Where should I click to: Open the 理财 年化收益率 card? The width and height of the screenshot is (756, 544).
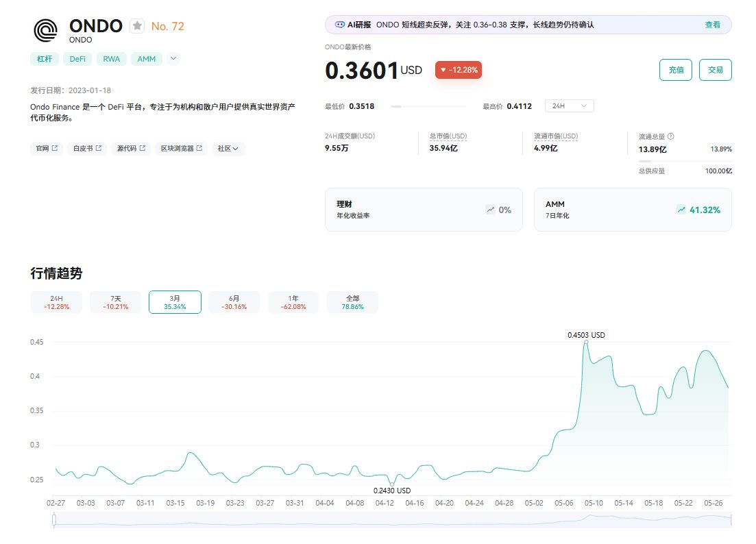[x=424, y=210]
